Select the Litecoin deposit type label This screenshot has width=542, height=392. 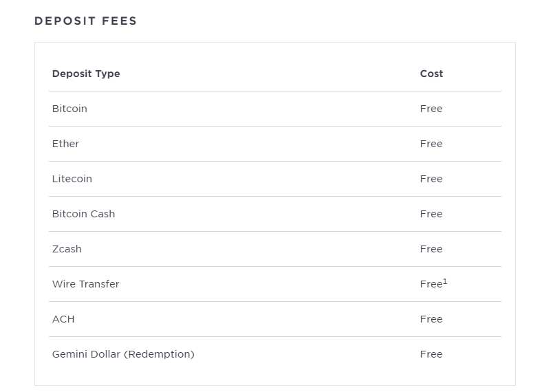tap(72, 179)
